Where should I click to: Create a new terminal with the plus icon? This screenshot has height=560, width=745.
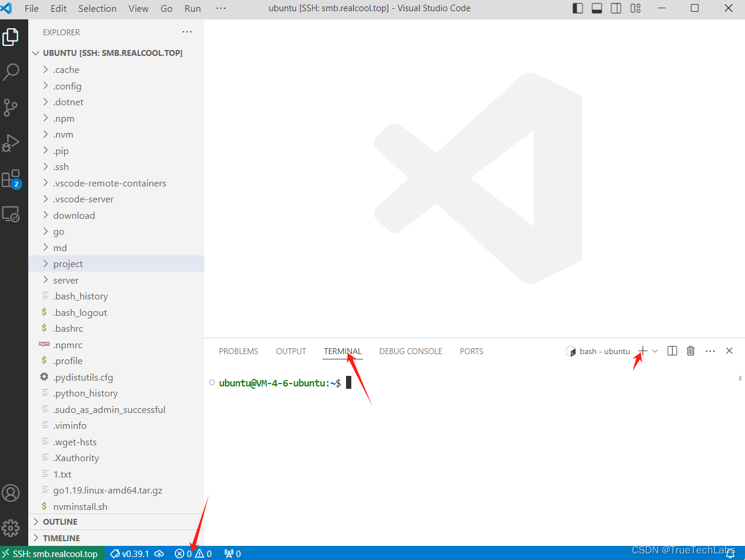tap(643, 351)
